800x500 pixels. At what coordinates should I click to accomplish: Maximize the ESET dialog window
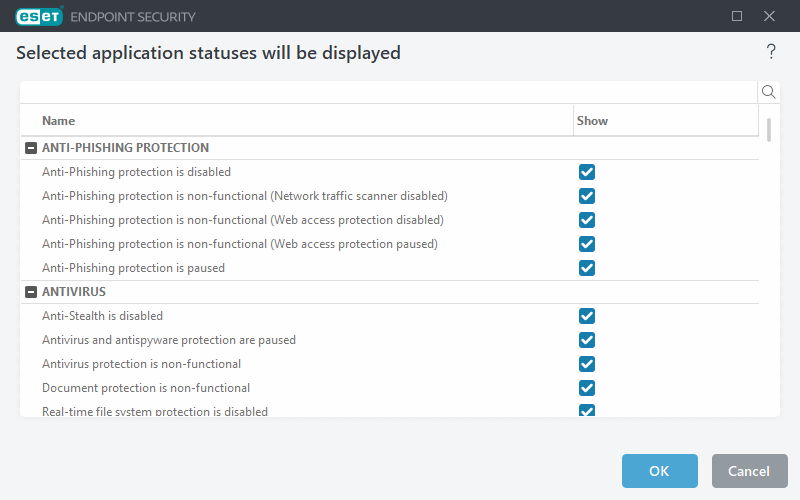(x=737, y=16)
